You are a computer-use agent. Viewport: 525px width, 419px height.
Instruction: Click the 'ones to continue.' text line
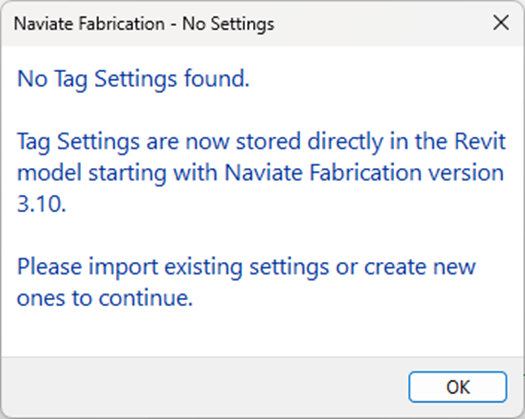pyautogui.click(x=105, y=297)
